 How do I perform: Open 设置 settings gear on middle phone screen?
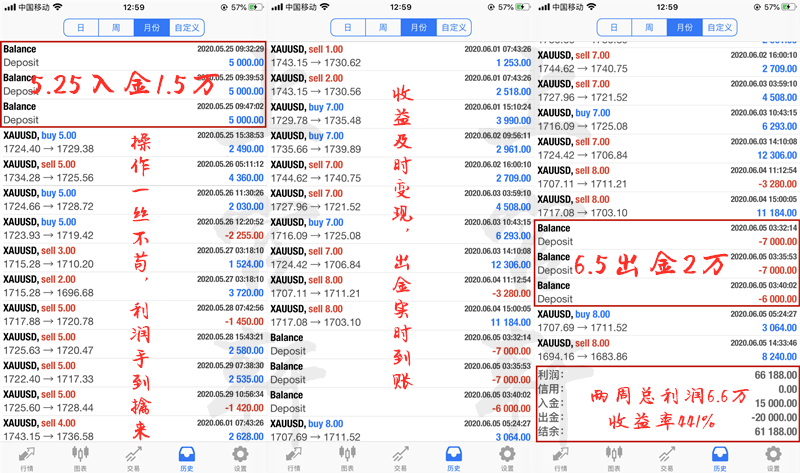(x=507, y=459)
